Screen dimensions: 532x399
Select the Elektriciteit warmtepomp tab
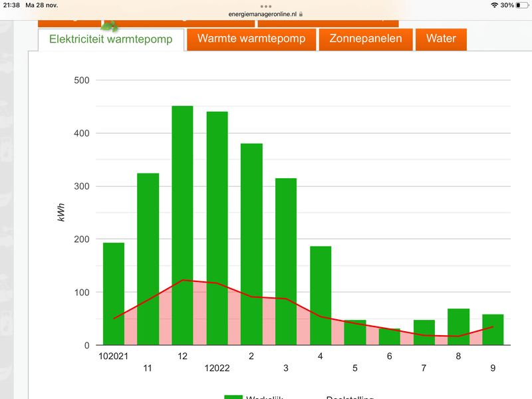111,39
